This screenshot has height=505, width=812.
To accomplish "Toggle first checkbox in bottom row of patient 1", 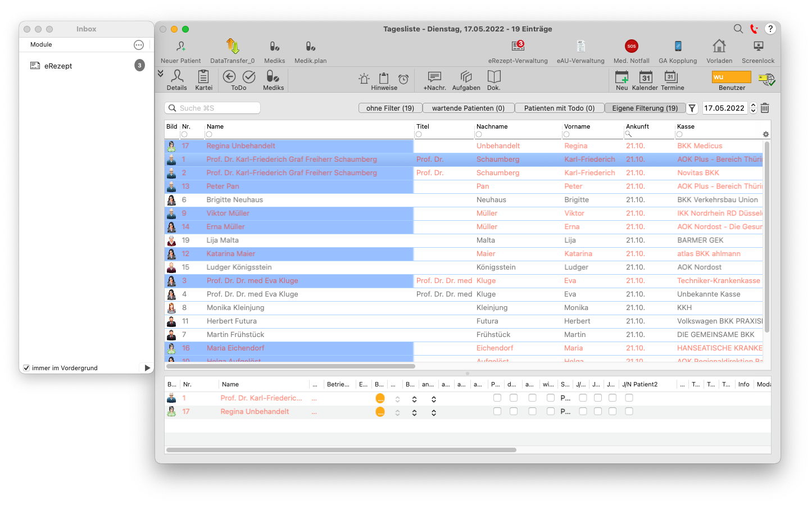I will click(x=497, y=398).
